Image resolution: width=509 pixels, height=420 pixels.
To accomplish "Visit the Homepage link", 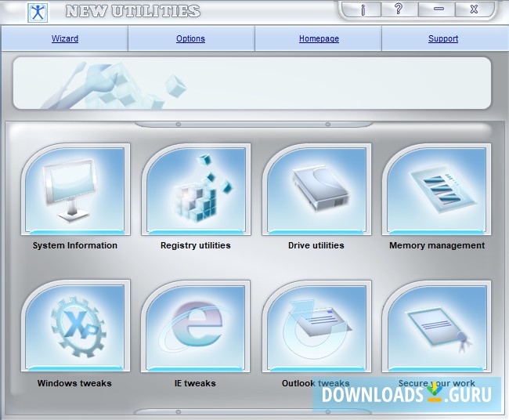I will (x=319, y=38).
